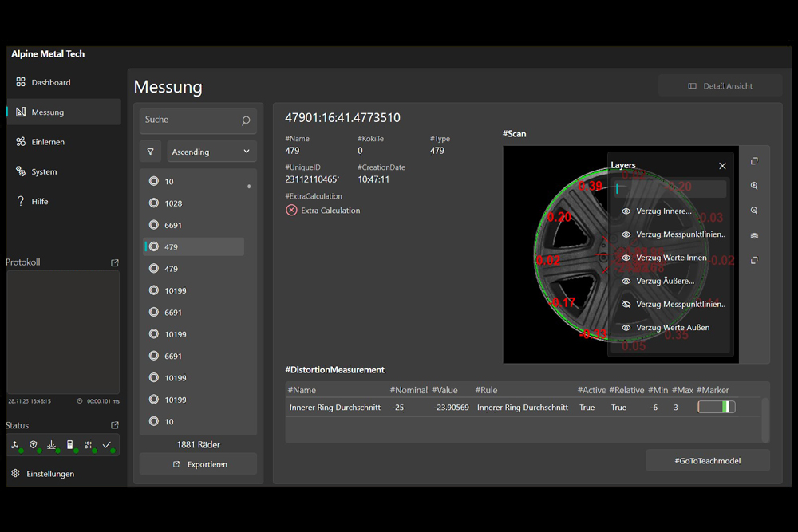The height and width of the screenshot is (532, 798).
Task: Pop out the Status panel
Action: pos(114,425)
